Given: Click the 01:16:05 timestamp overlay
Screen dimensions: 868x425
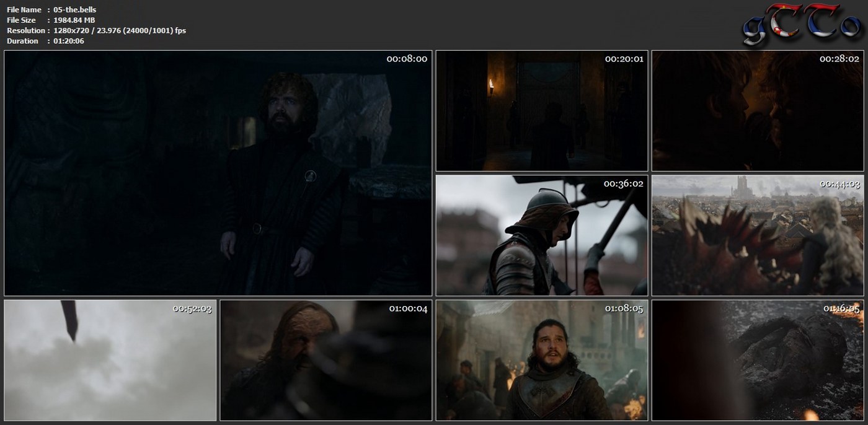Looking at the screenshot, I should [841, 309].
